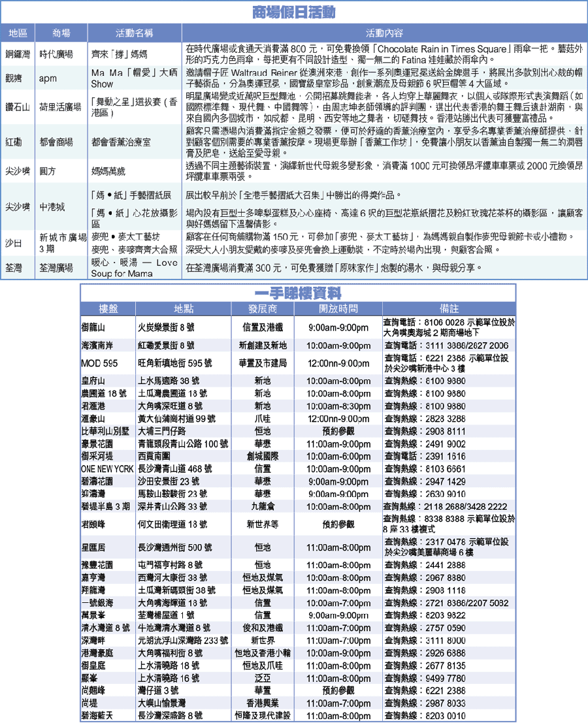This screenshot has height=725, width=588.
Task: Select the 君滙港 property name
Action: [x=93, y=406]
